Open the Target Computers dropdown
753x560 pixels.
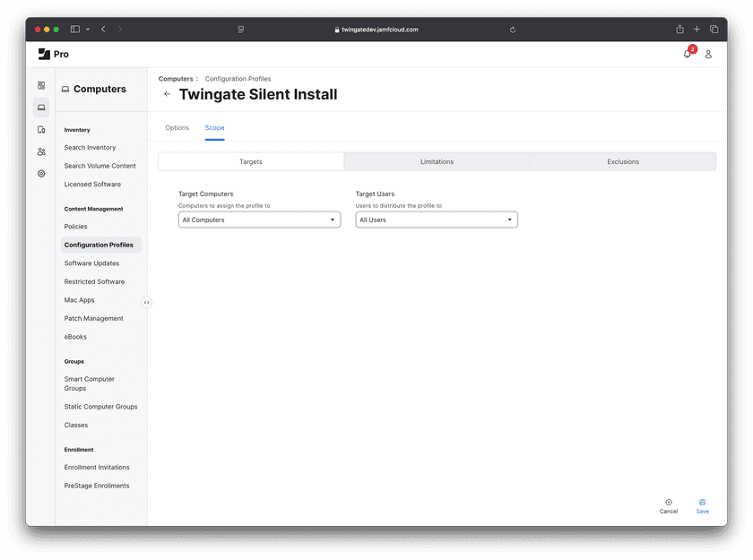pyautogui.click(x=259, y=220)
